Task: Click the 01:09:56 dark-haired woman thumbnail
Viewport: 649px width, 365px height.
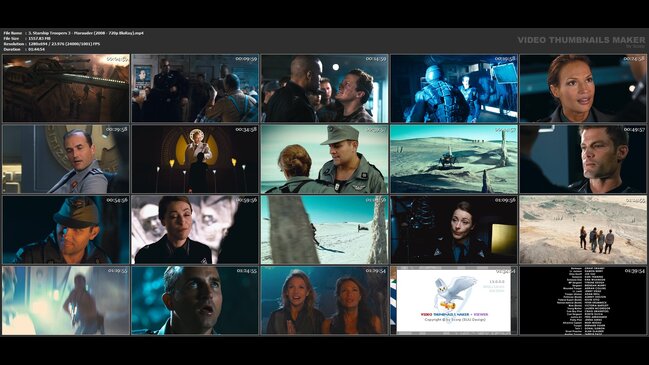Action: tap(454, 230)
